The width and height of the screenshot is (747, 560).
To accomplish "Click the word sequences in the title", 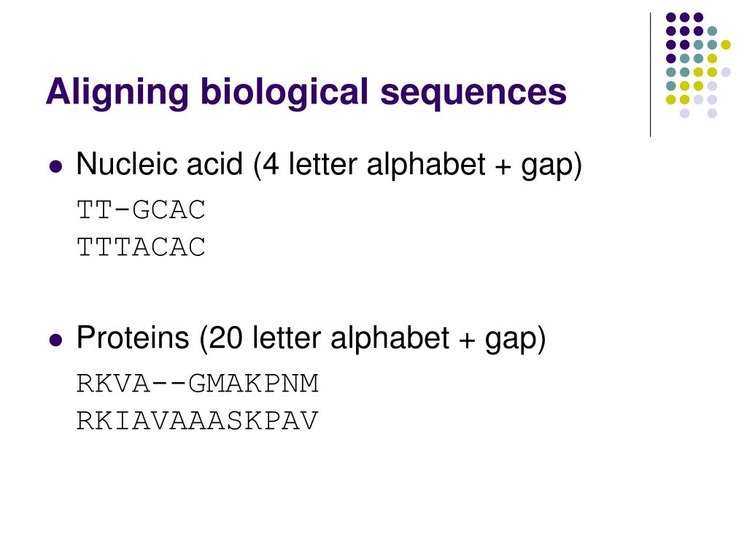I will 473,92.
